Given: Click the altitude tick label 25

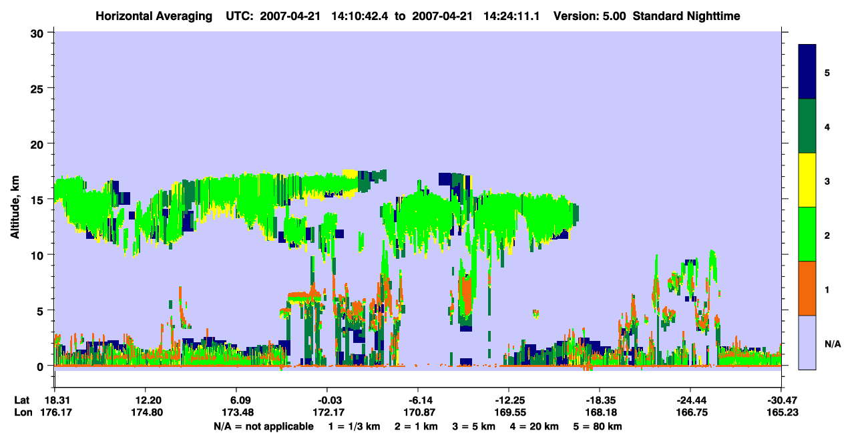Looking at the screenshot, I should (x=39, y=88).
